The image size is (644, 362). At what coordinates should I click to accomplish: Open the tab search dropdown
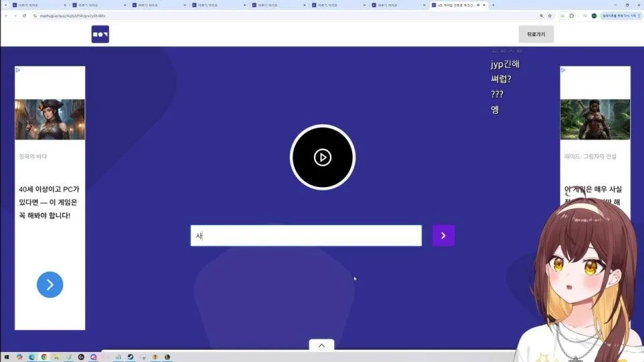click(x=5, y=5)
